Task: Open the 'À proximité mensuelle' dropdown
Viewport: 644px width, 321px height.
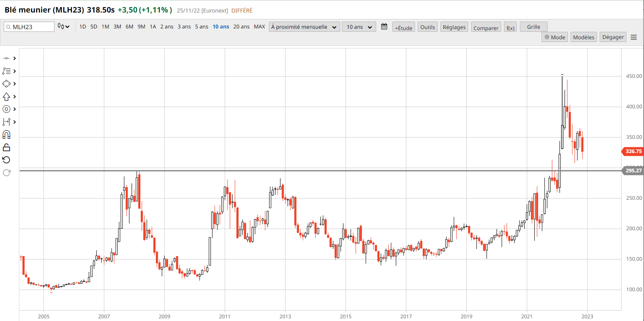Action: (x=304, y=27)
